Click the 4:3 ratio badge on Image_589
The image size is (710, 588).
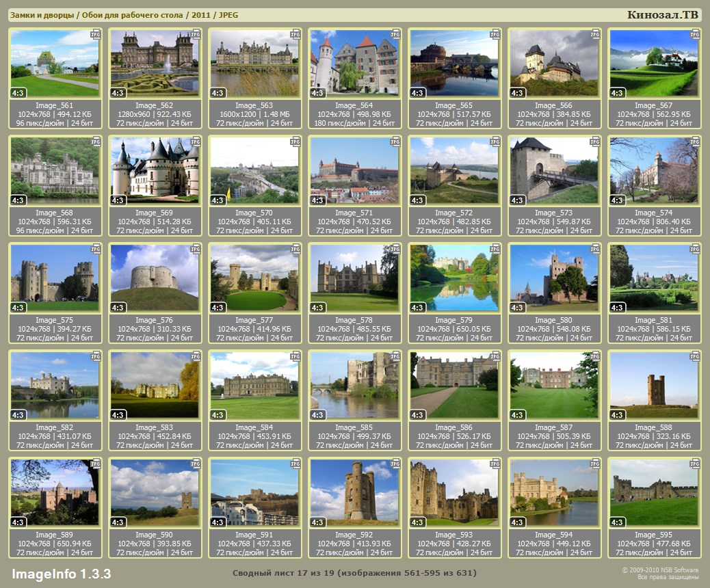tap(18, 522)
